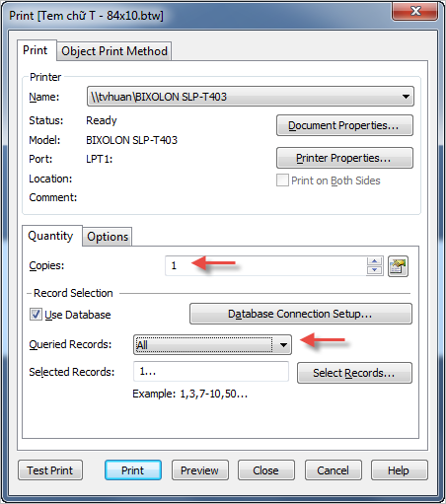Click the Preview button
Screen dimensions: 446x504
coord(200,470)
